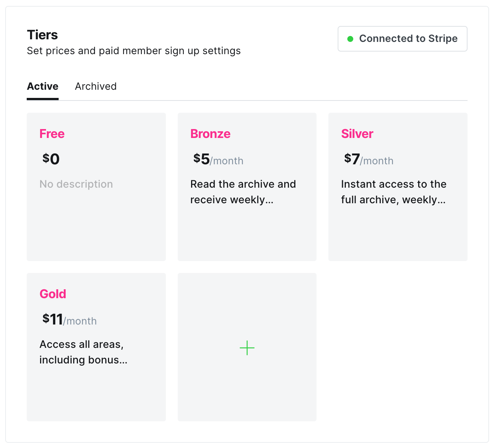Click the $11 amount on Gold tier

coord(53,319)
